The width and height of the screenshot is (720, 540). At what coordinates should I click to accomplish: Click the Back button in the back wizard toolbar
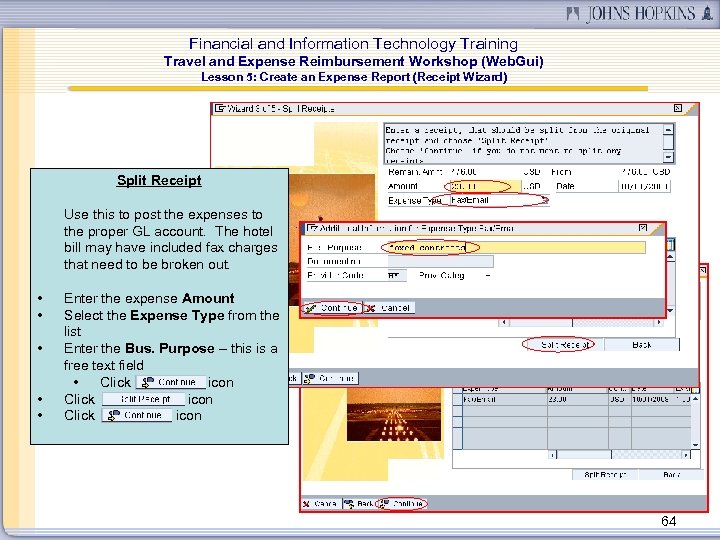coord(360,504)
